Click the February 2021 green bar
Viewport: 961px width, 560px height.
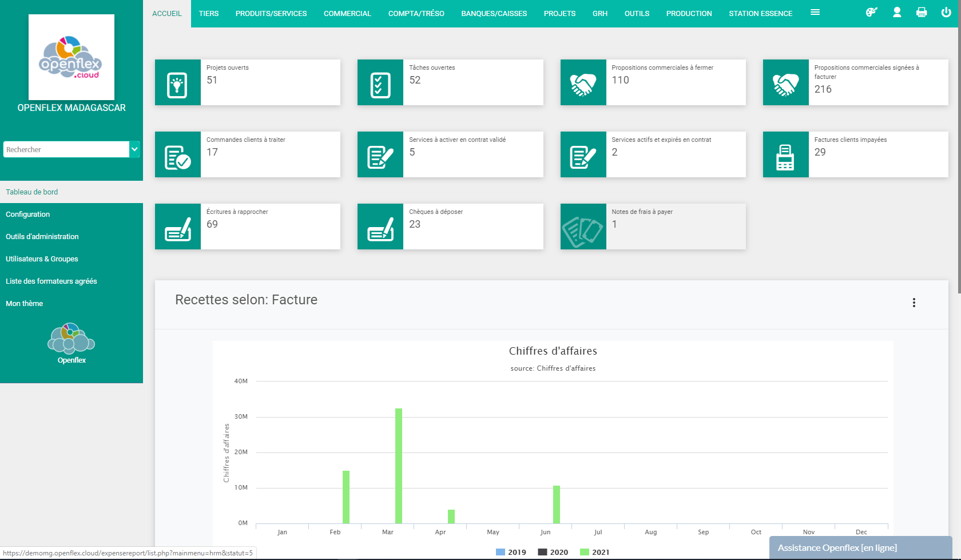346,497
